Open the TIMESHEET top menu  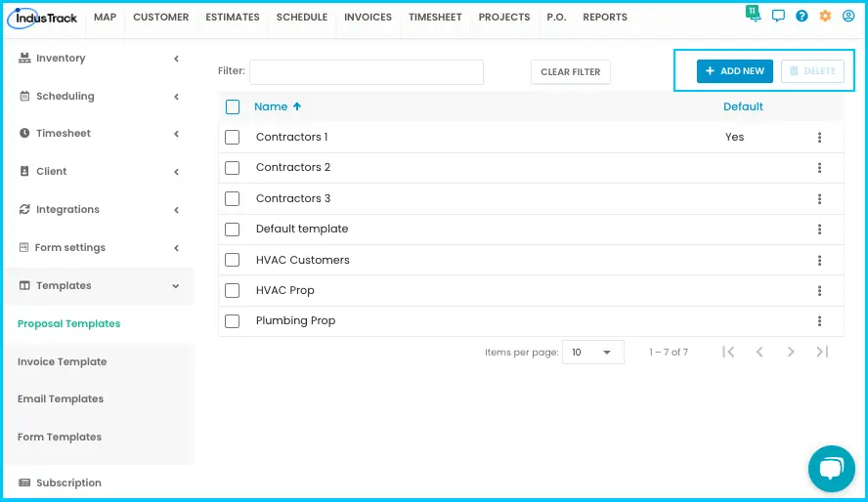click(435, 18)
